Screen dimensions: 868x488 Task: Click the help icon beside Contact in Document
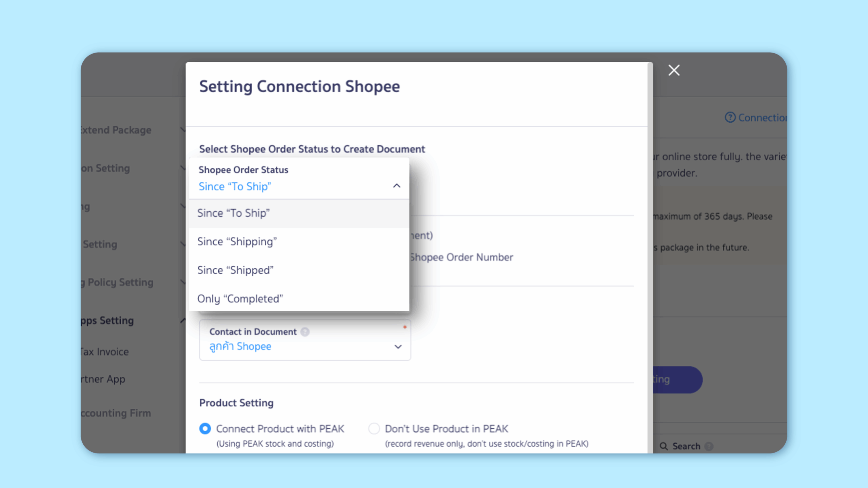click(x=305, y=332)
